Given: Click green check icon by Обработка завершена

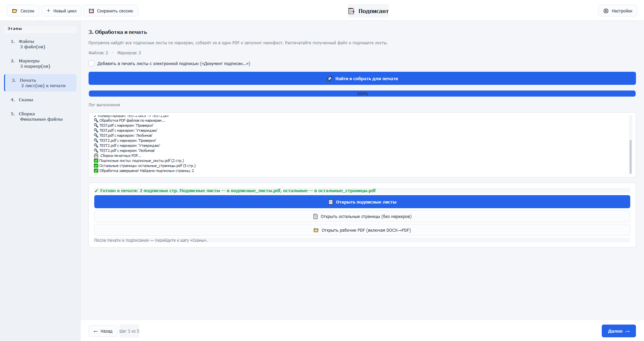Looking at the screenshot, I should (96, 171).
